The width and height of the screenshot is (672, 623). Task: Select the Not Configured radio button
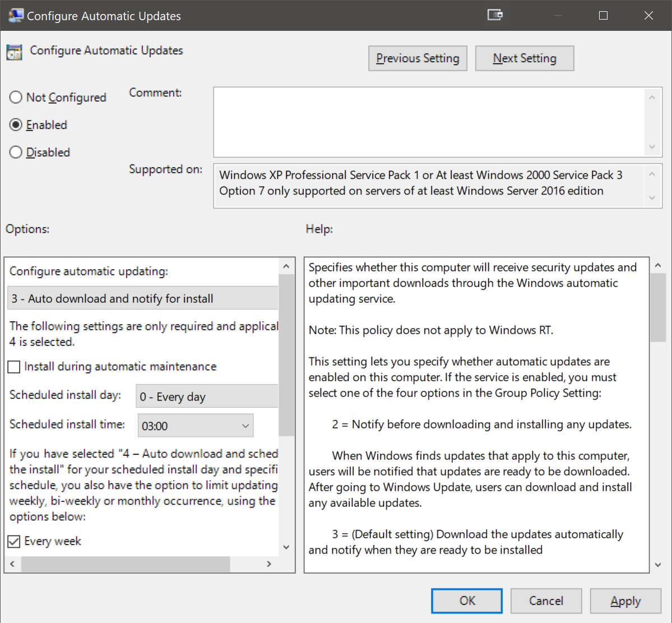[x=16, y=97]
